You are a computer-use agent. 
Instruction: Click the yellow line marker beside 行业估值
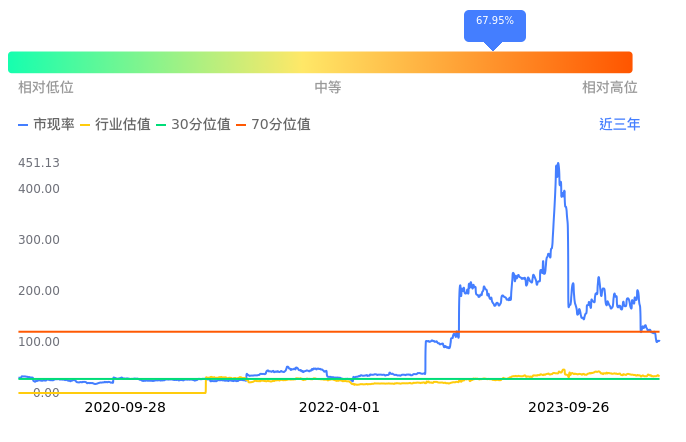tap(85, 125)
